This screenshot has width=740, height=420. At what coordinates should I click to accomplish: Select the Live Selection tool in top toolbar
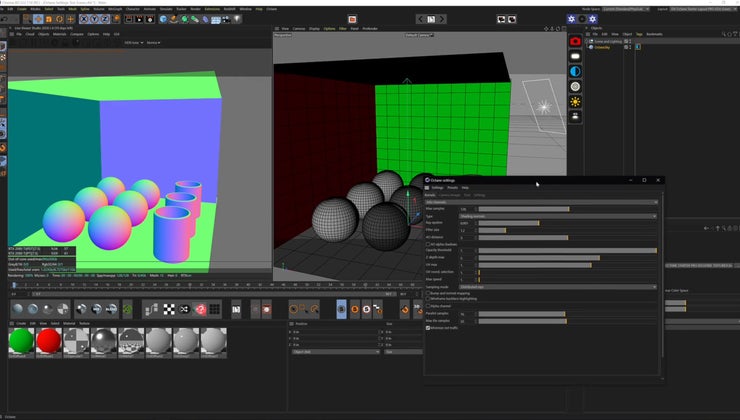tap(27, 19)
